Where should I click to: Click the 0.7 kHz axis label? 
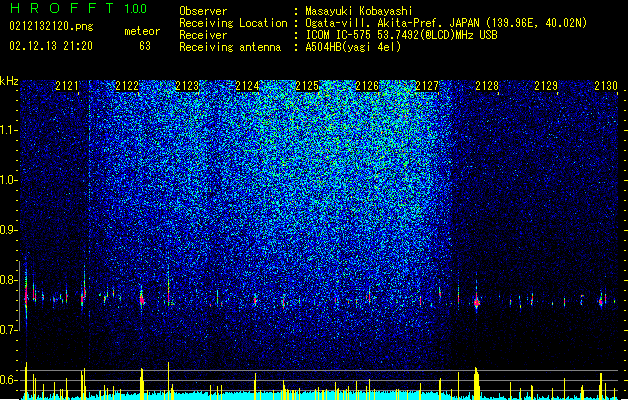coord(8,330)
